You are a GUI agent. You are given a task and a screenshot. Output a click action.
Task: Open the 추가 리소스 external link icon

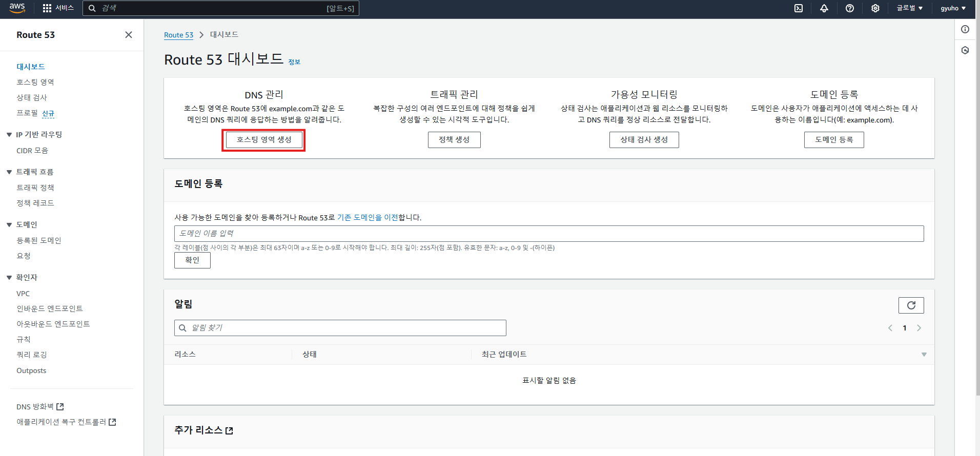[229, 431]
